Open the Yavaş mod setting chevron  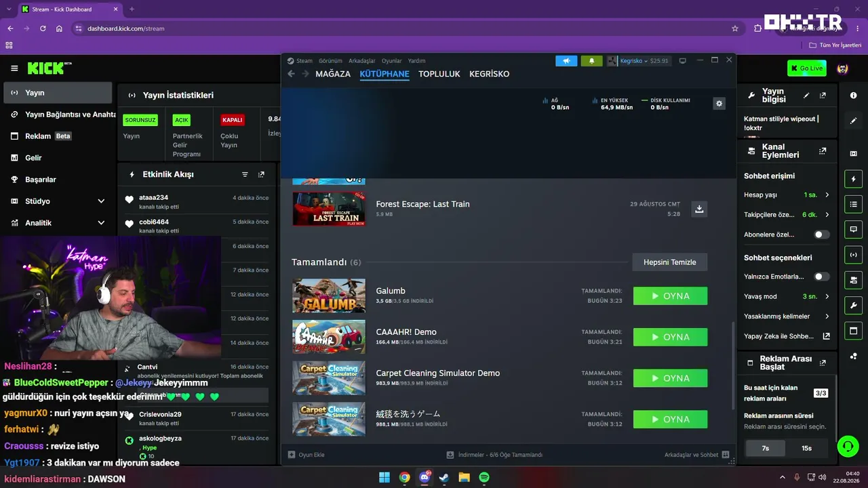point(827,296)
